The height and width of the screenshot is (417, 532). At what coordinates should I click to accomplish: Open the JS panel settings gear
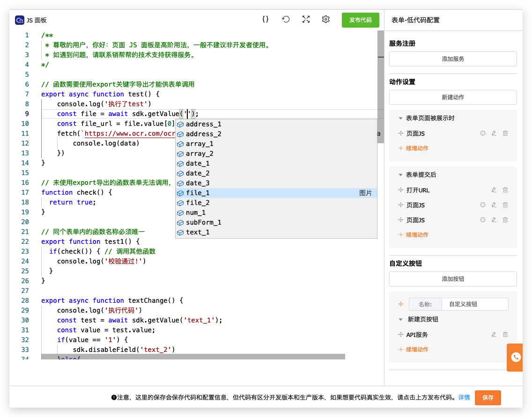click(x=325, y=19)
